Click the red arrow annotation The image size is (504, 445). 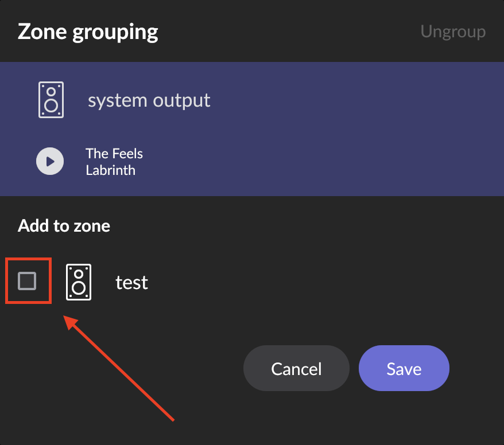(x=119, y=368)
